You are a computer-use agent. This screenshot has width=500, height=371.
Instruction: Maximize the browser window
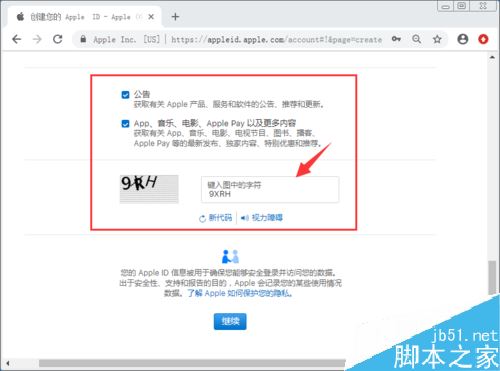(462, 6)
